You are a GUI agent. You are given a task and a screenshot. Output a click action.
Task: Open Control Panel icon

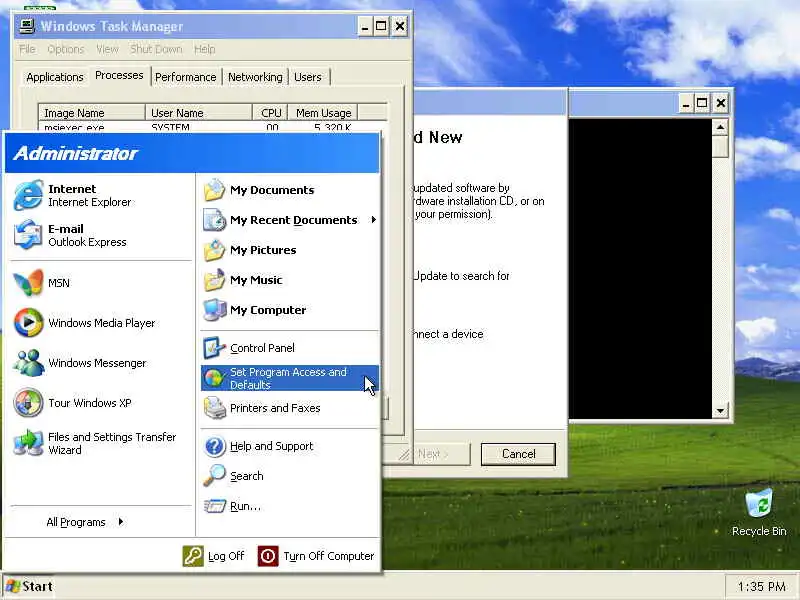pos(214,348)
